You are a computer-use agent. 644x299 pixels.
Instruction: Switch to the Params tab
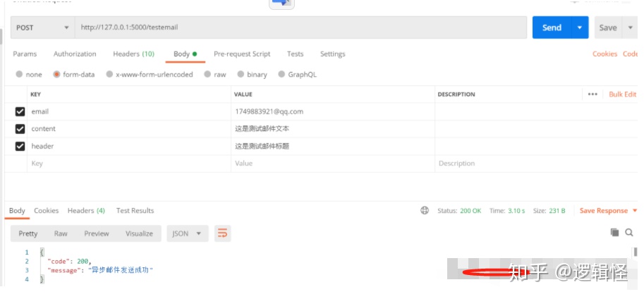pyautogui.click(x=25, y=54)
